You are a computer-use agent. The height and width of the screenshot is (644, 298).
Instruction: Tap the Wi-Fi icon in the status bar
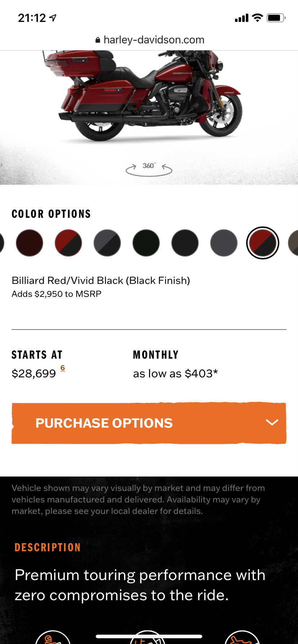point(257,18)
